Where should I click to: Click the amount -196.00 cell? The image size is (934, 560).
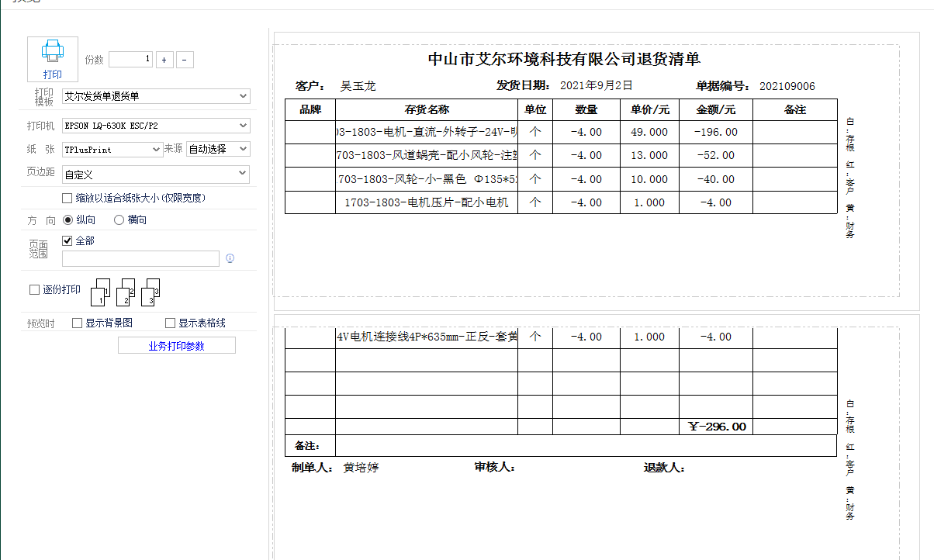(716, 133)
